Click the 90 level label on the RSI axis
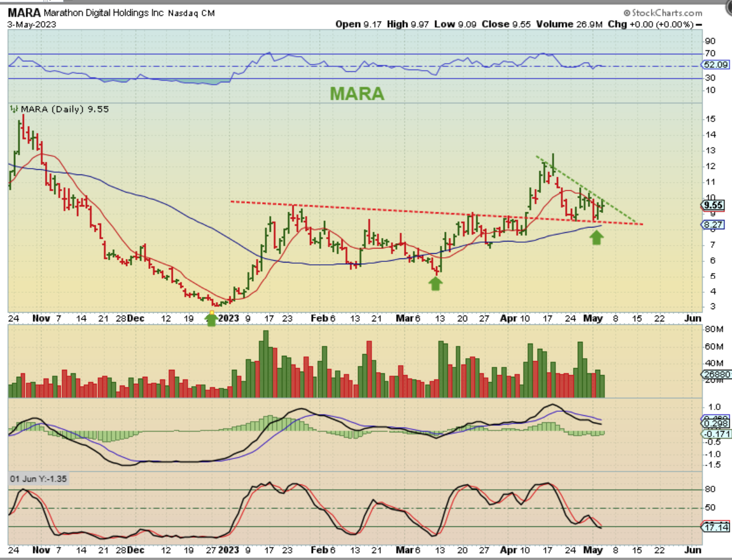The image size is (732, 560). tap(710, 41)
